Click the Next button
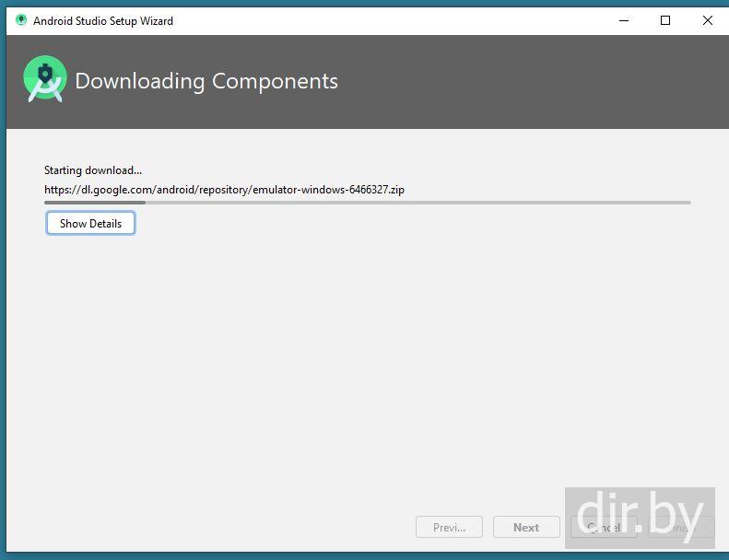729x560 pixels. click(x=526, y=527)
